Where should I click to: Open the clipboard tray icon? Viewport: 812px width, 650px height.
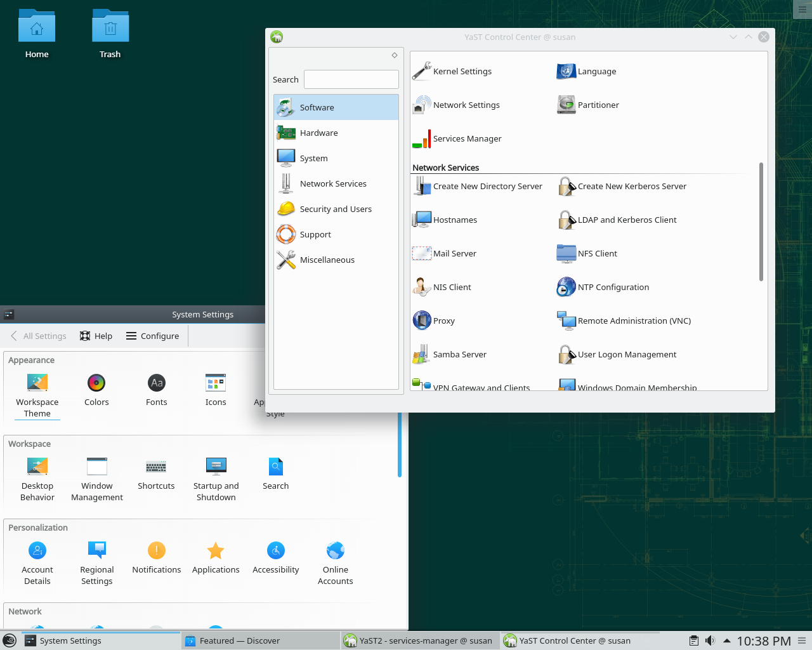(x=694, y=640)
